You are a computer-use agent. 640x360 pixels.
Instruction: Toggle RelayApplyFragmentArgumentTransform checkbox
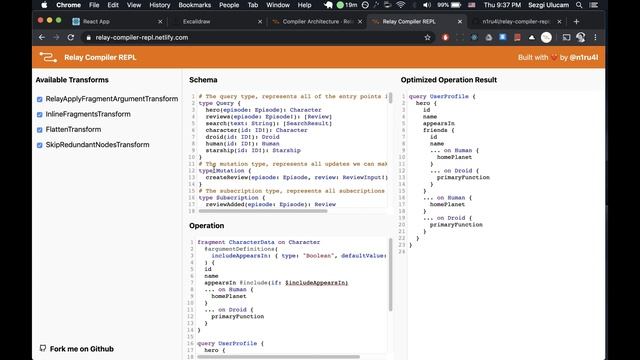coord(40,99)
